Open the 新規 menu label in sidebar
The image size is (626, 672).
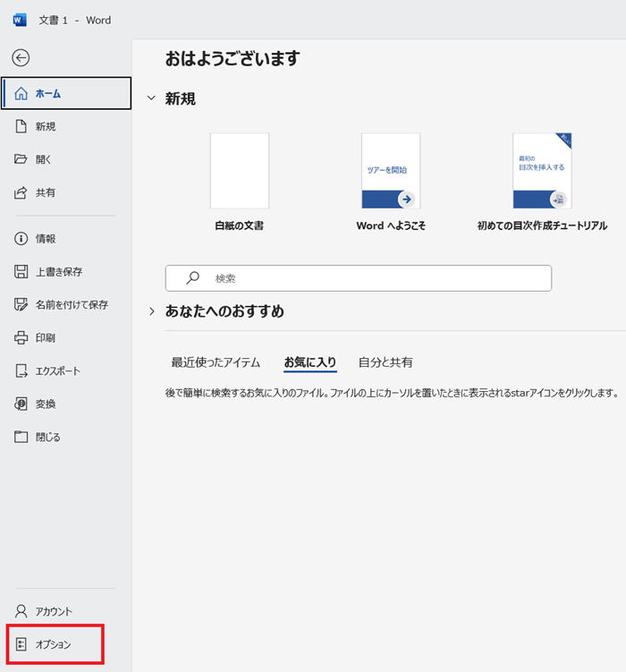coord(46,126)
